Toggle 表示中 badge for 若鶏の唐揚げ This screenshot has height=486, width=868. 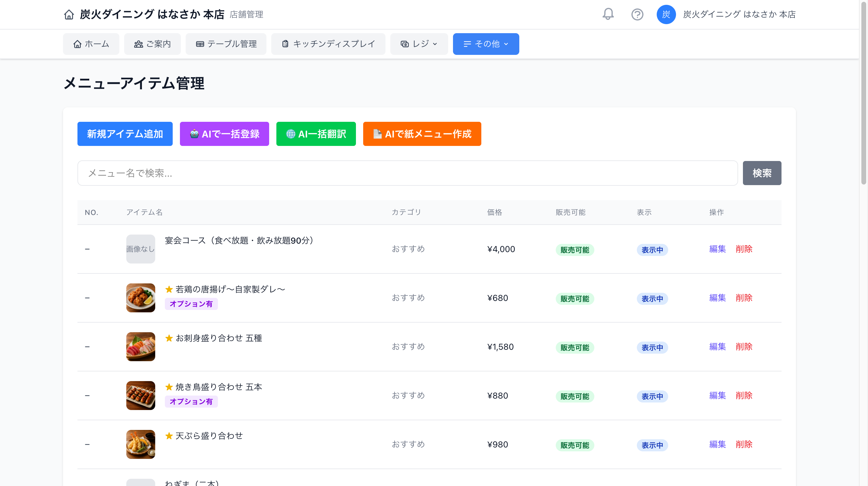652,298
